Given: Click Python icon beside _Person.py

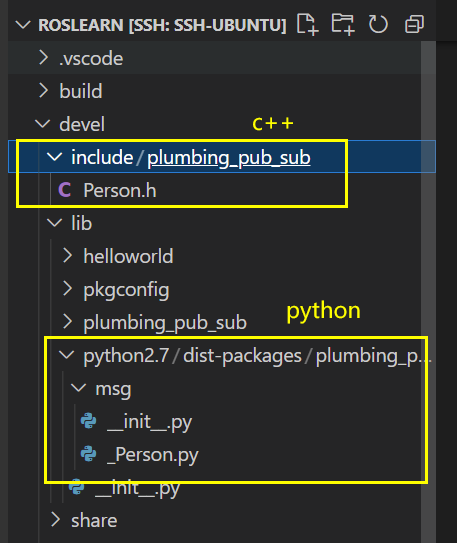Looking at the screenshot, I should pos(89,454).
